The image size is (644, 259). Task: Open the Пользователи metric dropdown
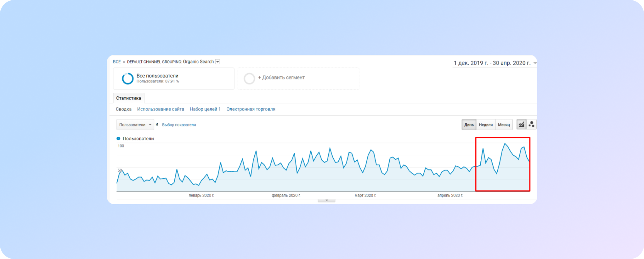tap(135, 124)
